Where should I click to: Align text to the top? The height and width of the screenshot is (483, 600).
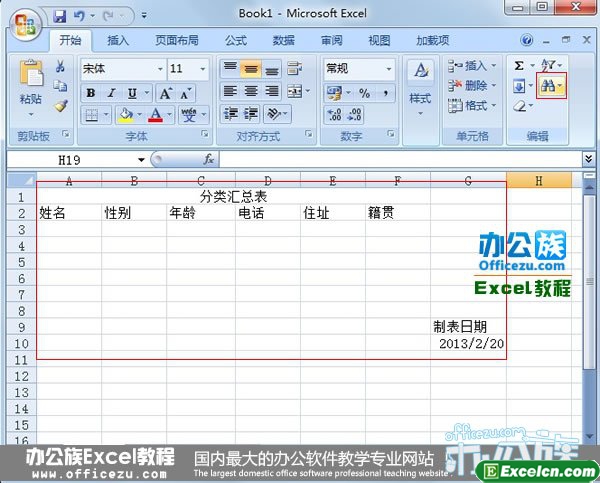230,68
